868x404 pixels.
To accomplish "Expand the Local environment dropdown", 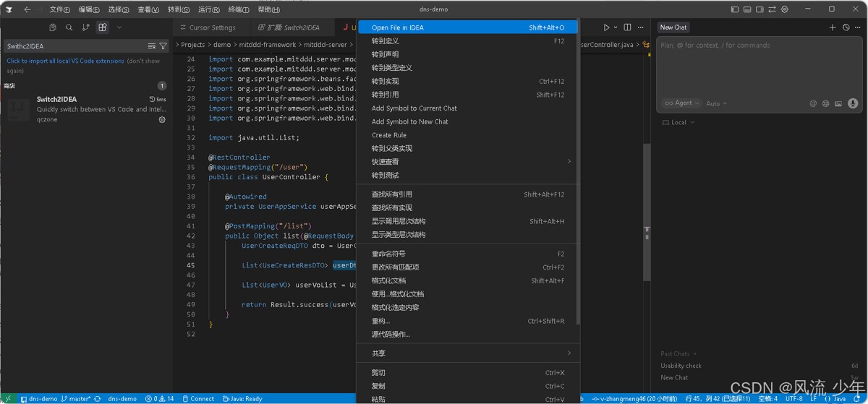I will [678, 123].
